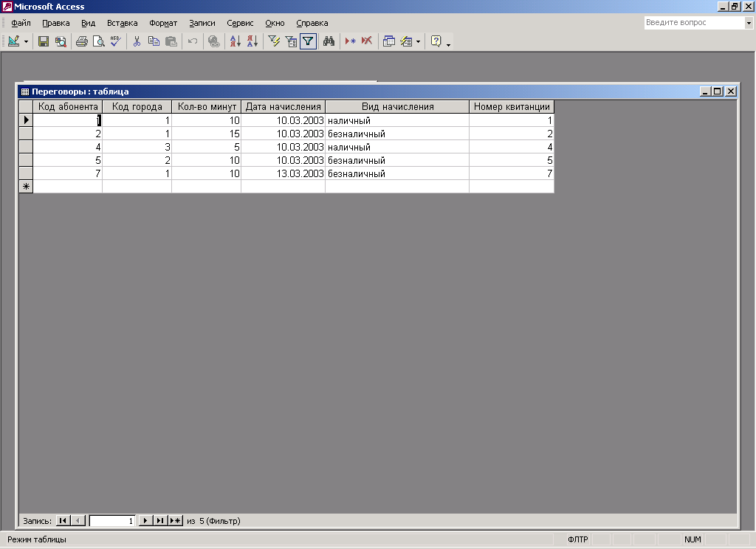The image size is (756, 549).
Task: Open the View button dropdown arrow
Action: point(26,41)
